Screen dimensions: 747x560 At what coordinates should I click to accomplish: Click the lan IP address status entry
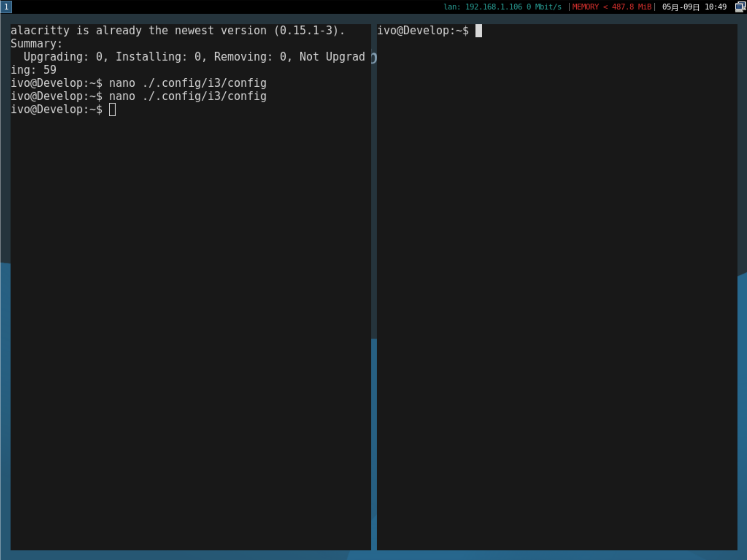tap(502, 7)
